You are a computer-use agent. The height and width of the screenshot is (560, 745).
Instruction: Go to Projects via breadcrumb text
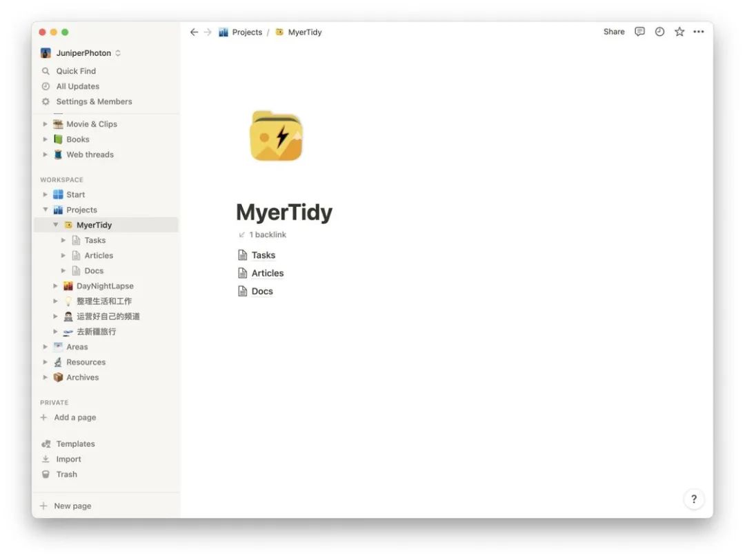click(247, 32)
